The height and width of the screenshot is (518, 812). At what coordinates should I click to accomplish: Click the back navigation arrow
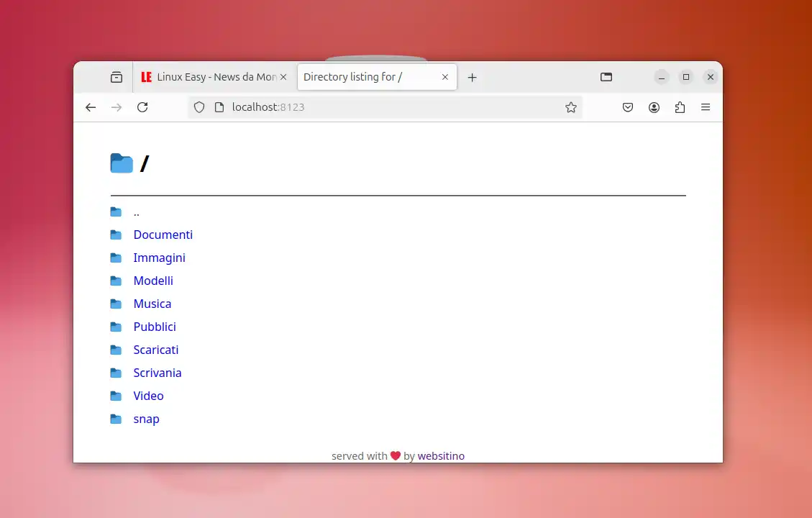click(90, 107)
